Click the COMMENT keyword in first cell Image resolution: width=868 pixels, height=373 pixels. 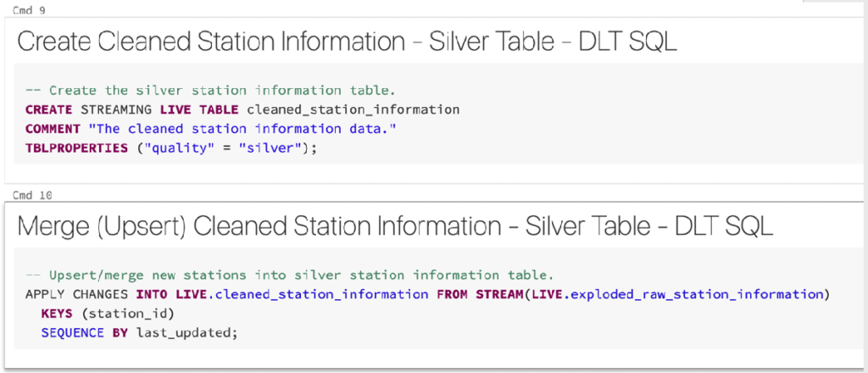pyautogui.click(x=53, y=129)
